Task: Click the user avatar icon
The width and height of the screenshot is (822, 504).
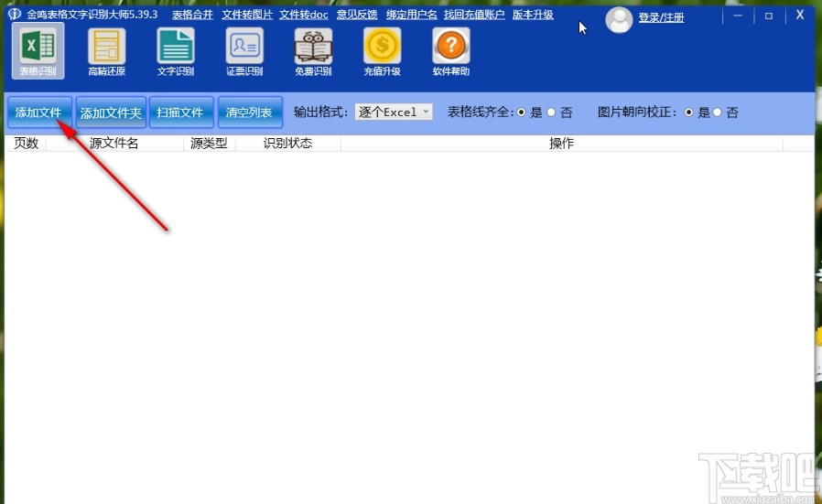Action: tap(619, 20)
